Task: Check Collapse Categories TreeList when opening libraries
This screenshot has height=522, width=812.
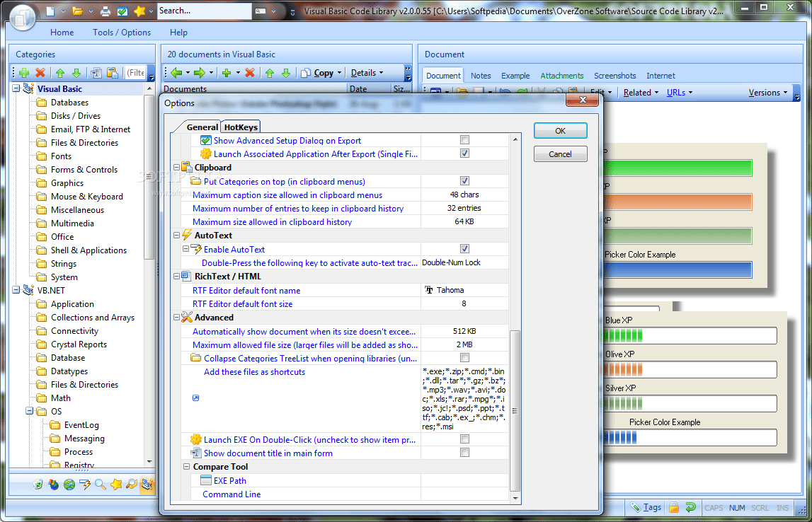Action: 464,357
